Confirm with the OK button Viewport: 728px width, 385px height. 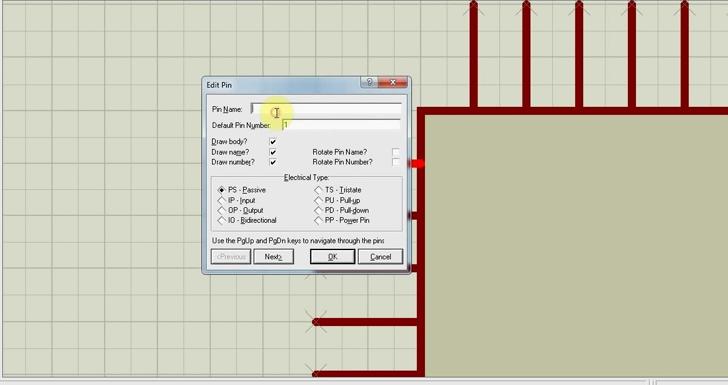(x=332, y=257)
